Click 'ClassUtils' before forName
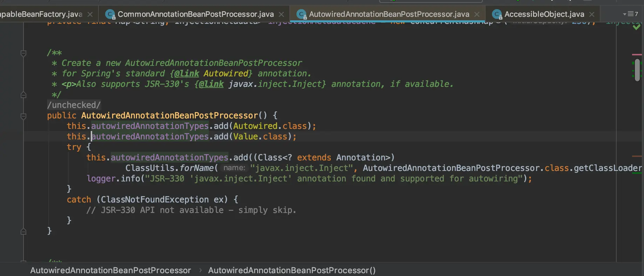This screenshot has width=644, height=276. (x=150, y=168)
